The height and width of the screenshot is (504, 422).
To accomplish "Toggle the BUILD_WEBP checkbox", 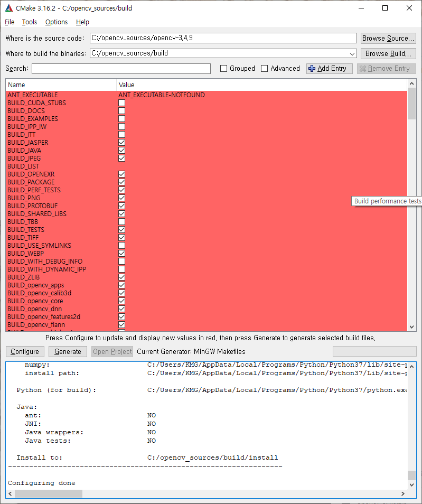I will pos(122,253).
